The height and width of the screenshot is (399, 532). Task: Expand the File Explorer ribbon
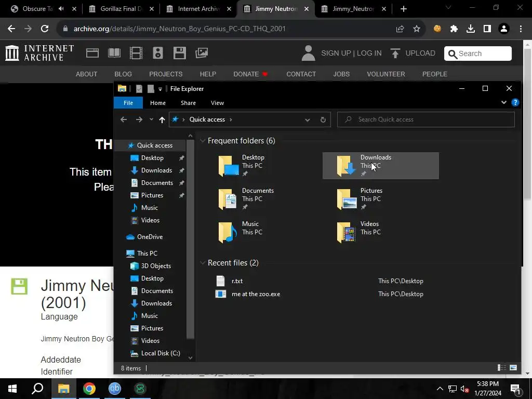click(504, 102)
